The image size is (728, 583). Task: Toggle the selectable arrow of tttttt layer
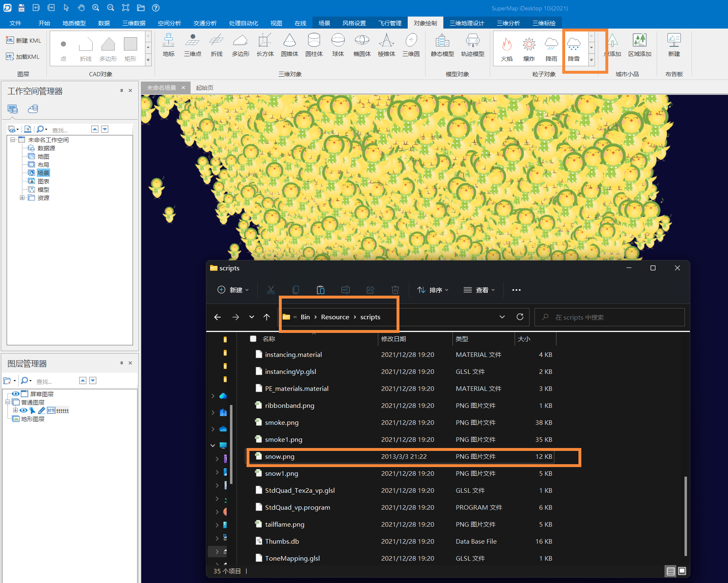[32, 410]
